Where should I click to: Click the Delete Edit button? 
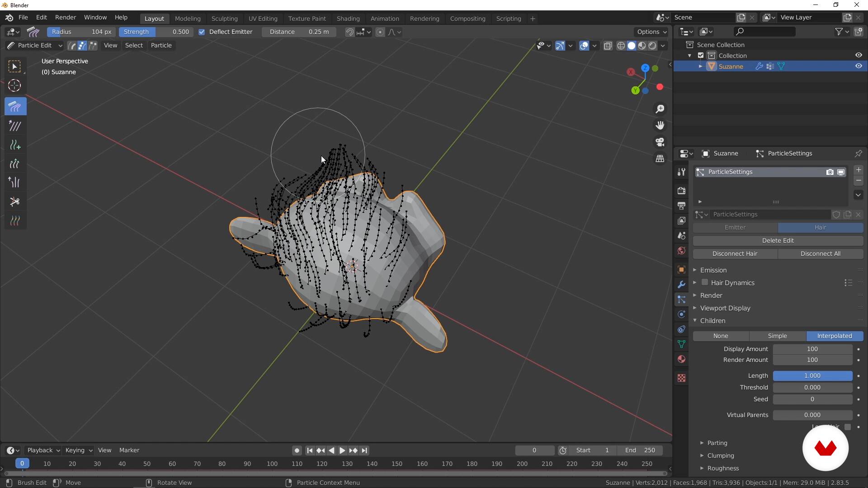pos(778,240)
